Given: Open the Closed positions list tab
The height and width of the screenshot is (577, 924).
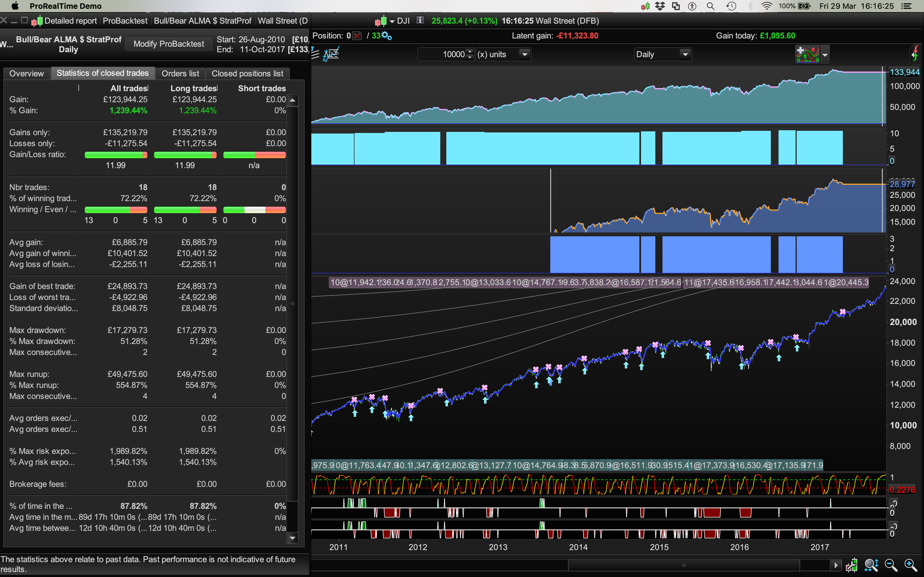Looking at the screenshot, I should pos(247,73).
